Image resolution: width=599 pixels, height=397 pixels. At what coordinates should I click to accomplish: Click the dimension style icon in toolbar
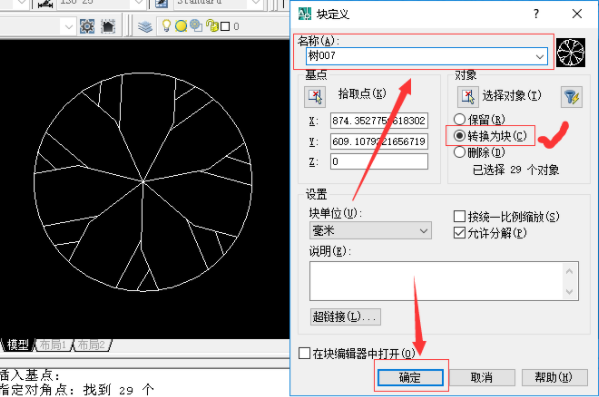[x=45, y=4]
